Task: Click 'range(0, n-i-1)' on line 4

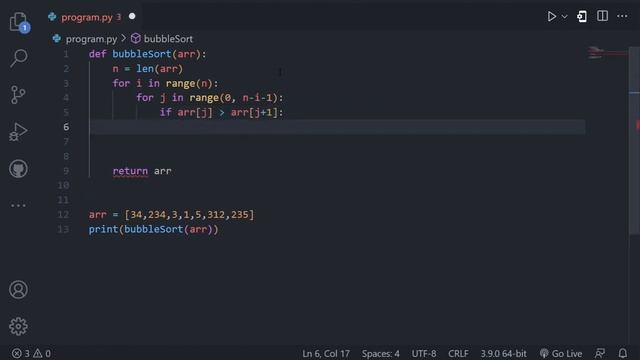Action: (x=233, y=98)
